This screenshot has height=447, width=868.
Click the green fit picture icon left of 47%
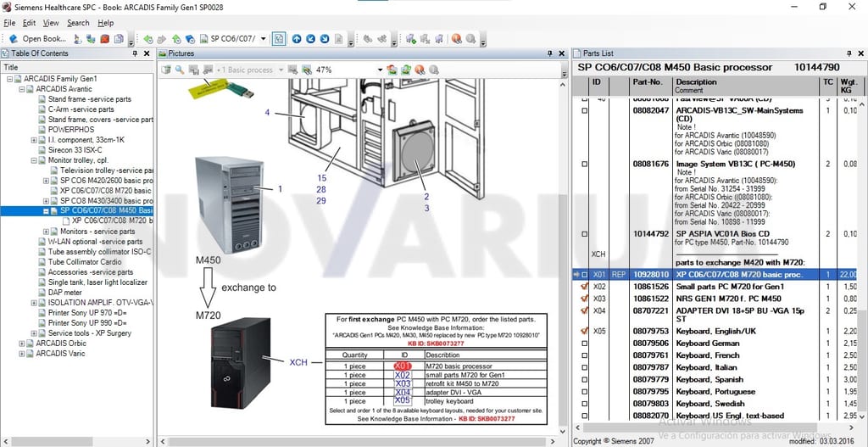click(x=306, y=70)
